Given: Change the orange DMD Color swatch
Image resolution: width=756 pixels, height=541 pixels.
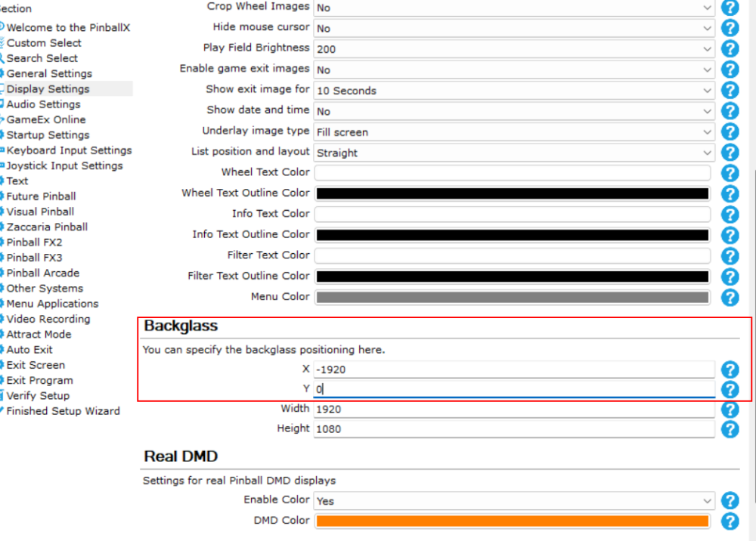Looking at the screenshot, I should 513,521.
